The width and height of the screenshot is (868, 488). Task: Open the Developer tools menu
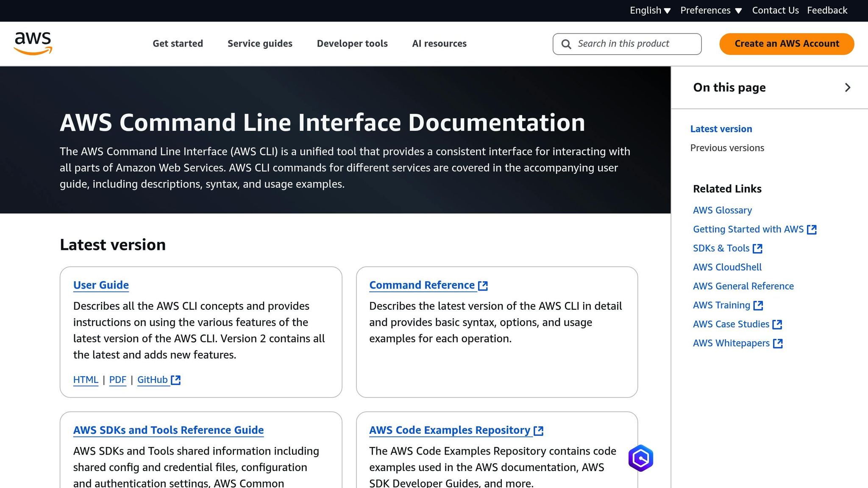[352, 44]
